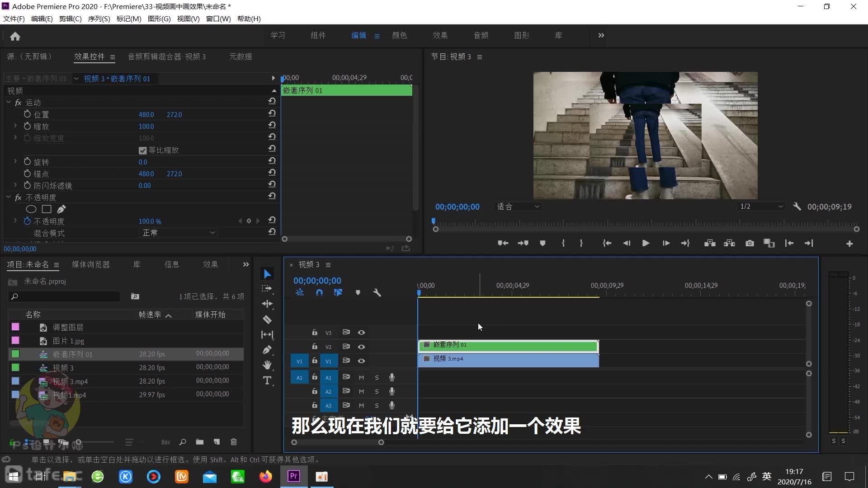
Task: Play the program monitor video
Action: click(646, 243)
